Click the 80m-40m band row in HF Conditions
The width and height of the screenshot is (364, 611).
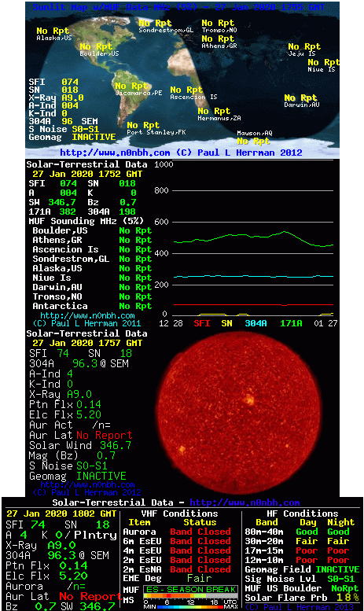pyautogui.click(x=297, y=532)
